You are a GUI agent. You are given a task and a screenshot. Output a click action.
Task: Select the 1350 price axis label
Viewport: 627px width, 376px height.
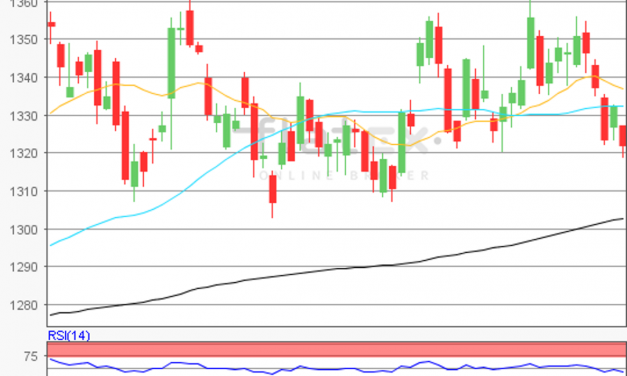pos(25,40)
